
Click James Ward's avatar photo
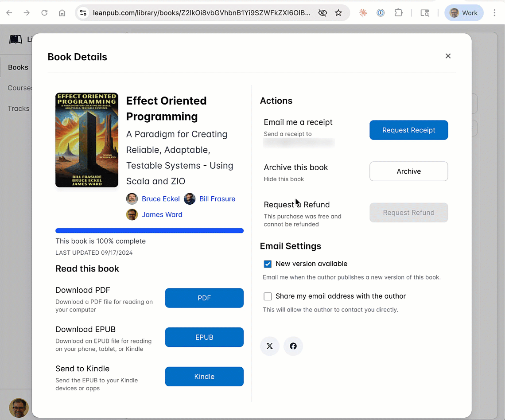pos(132,214)
